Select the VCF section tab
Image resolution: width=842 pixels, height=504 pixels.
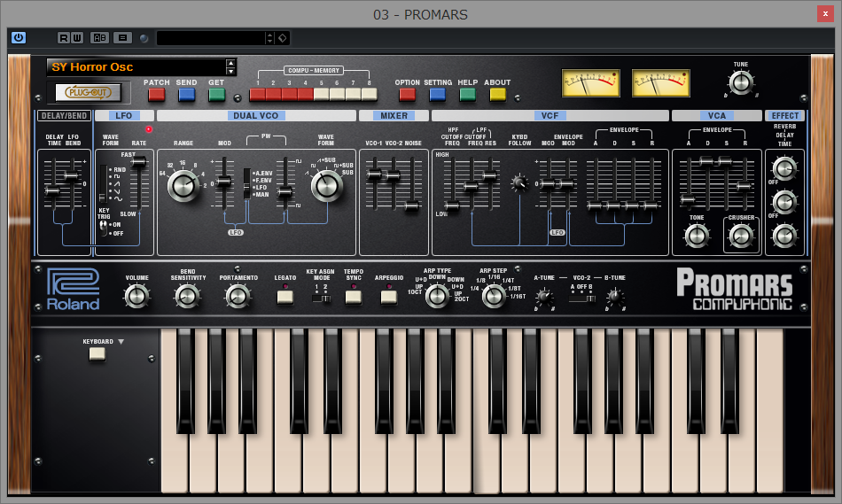tap(550, 115)
